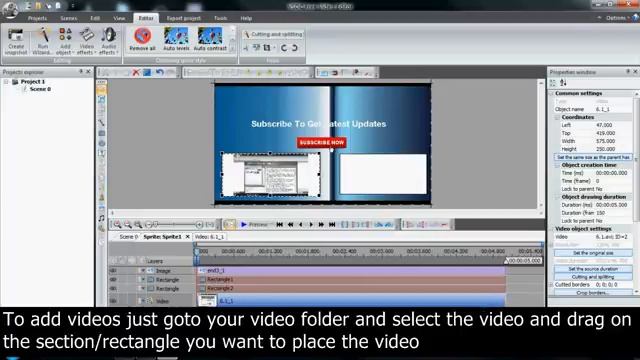Click the Create snapshot icon
This screenshot has height=360, width=640.
pos(16,41)
